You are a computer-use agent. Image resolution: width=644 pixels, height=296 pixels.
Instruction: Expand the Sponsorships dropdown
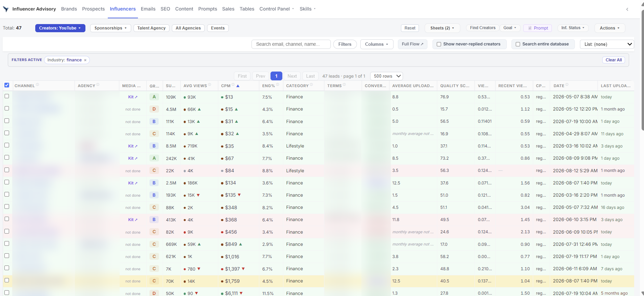(x=110, y=28)
